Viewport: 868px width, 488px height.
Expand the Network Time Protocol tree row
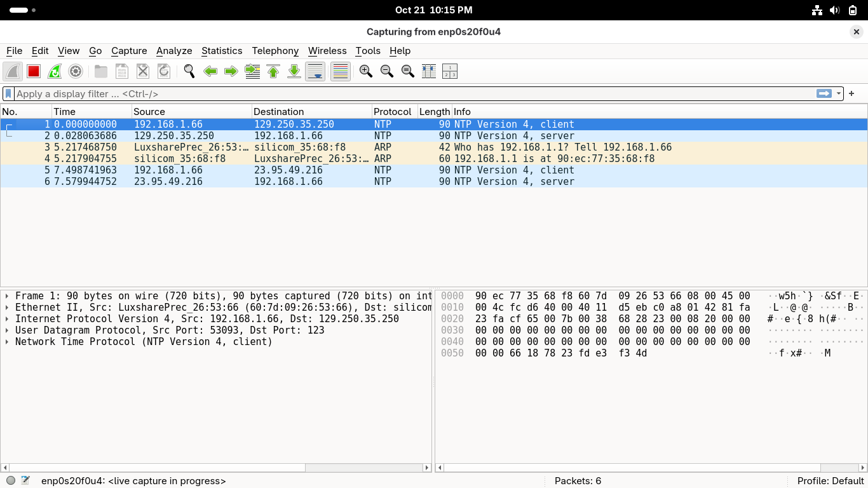pyautogui.click(x=7, y=342)
